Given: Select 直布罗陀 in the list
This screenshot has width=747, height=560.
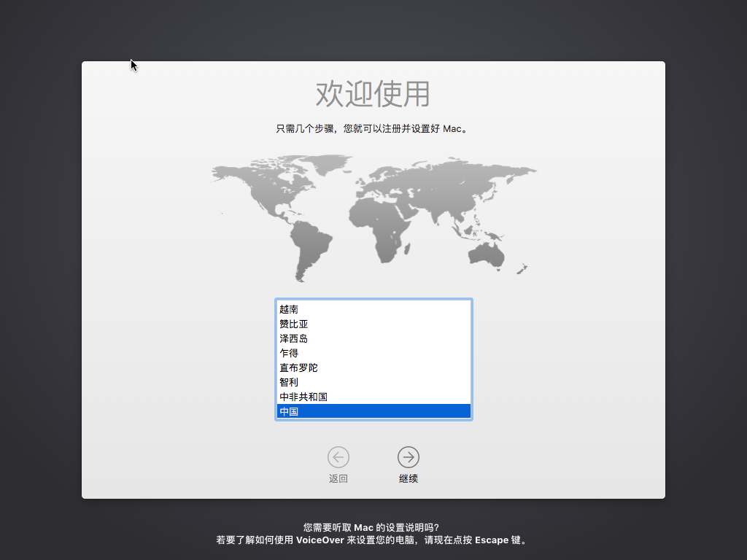Looking at the screenshot, I should coord(298,367).
